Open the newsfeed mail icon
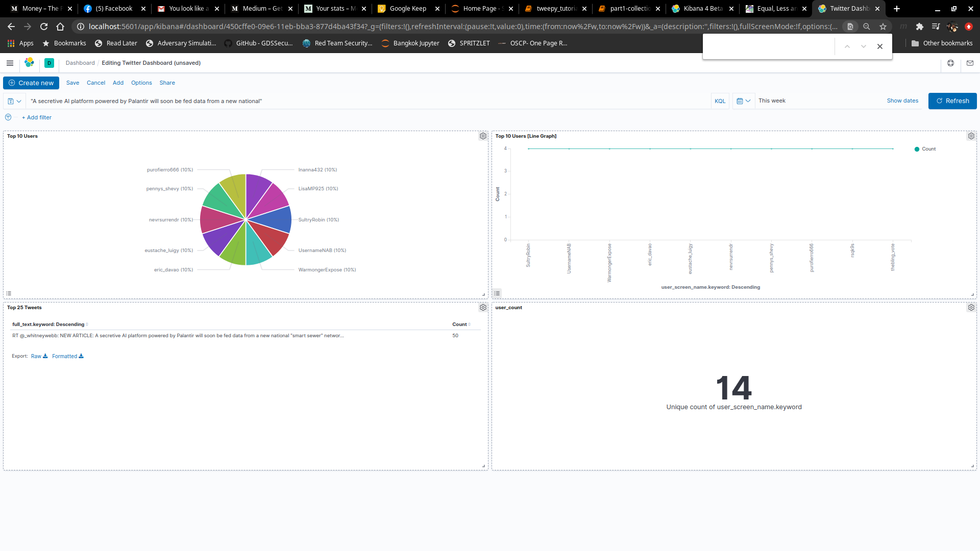This screenshot has width=980, height=551. point(970,63)
